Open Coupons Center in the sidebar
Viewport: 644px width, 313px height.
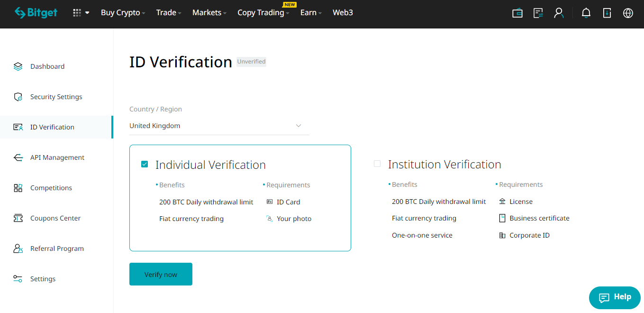point(56,218)
